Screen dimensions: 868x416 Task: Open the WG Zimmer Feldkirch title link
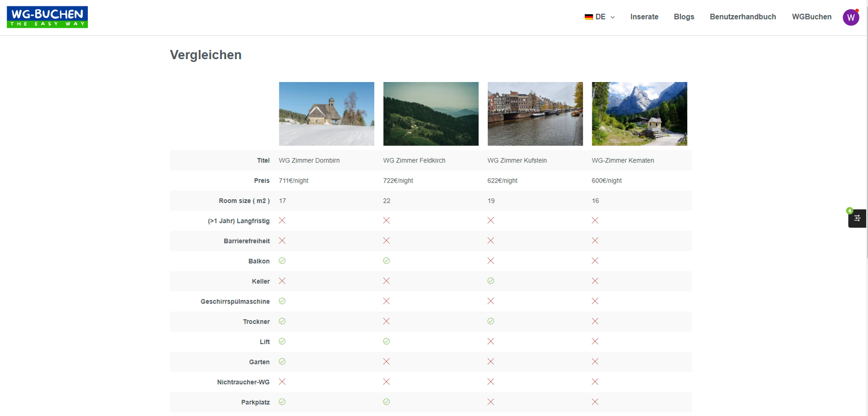pyautogui.click(x=414, y=161)
